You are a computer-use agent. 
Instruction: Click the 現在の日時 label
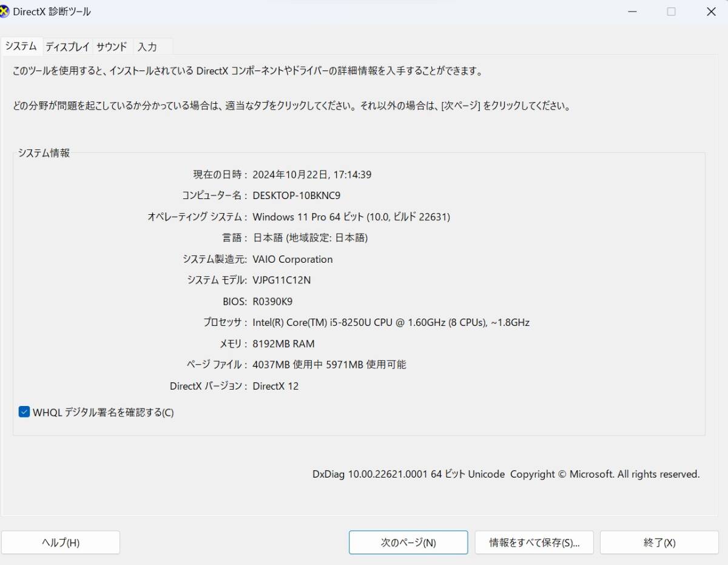[220, 175]
